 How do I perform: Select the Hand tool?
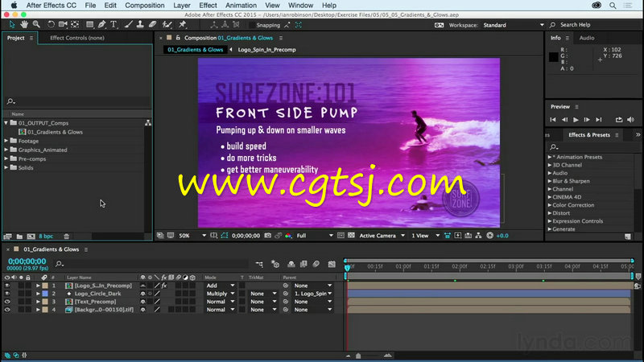pos(24,25)
